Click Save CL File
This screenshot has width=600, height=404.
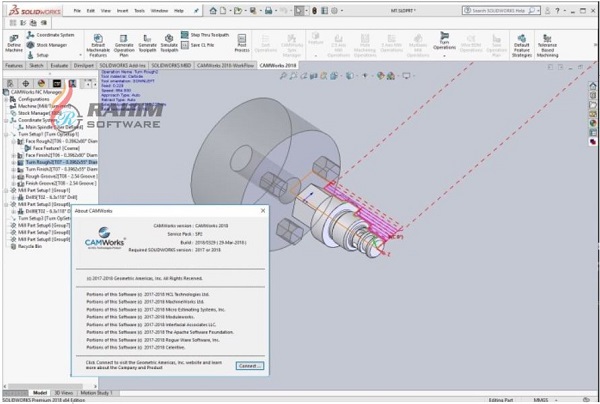(197, 45)
